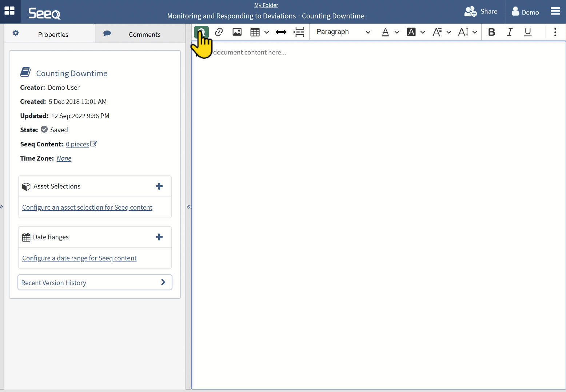566x392 pixels.
Task: Click into the document content editor area
Action: [x=378, y=182]
